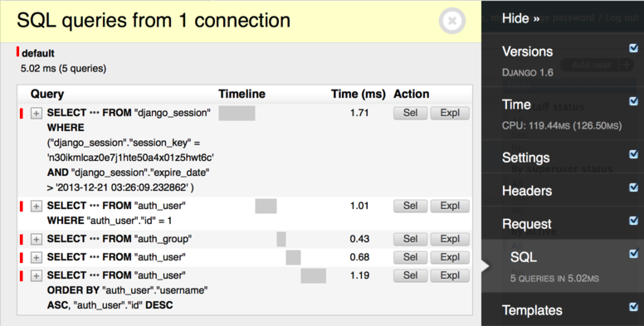
Task: Click Sel for the 1.01 ms query
Action: pyautogui.click(x=410, y=206)
